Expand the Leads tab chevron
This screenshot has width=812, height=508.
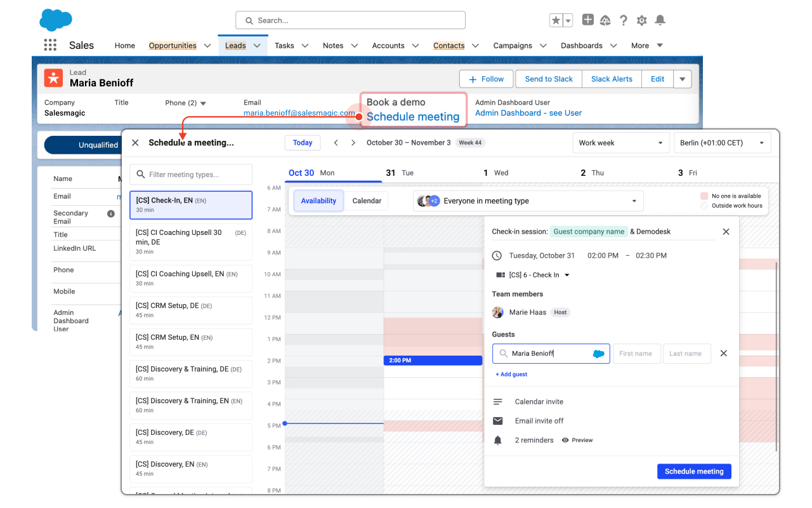[x=257, y=46]
